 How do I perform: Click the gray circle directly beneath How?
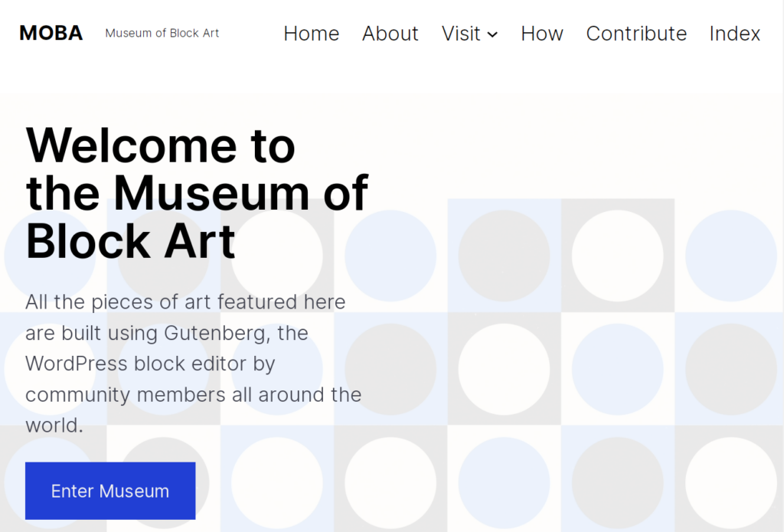tap(504, 256)
